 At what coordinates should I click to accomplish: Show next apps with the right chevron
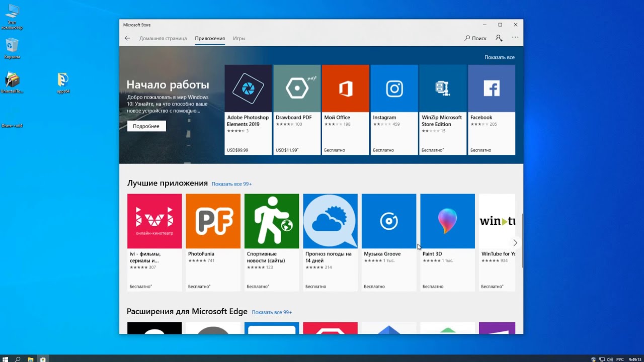pos(515,243)
